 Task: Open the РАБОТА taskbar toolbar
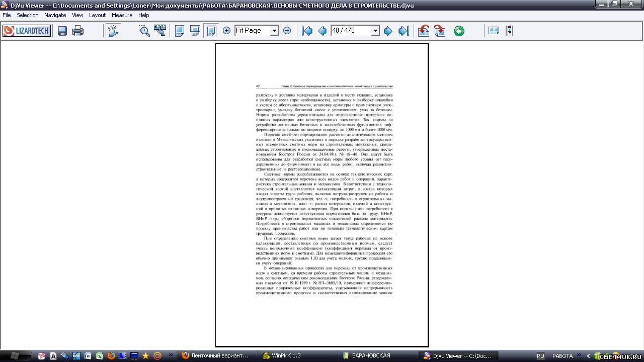562,356
